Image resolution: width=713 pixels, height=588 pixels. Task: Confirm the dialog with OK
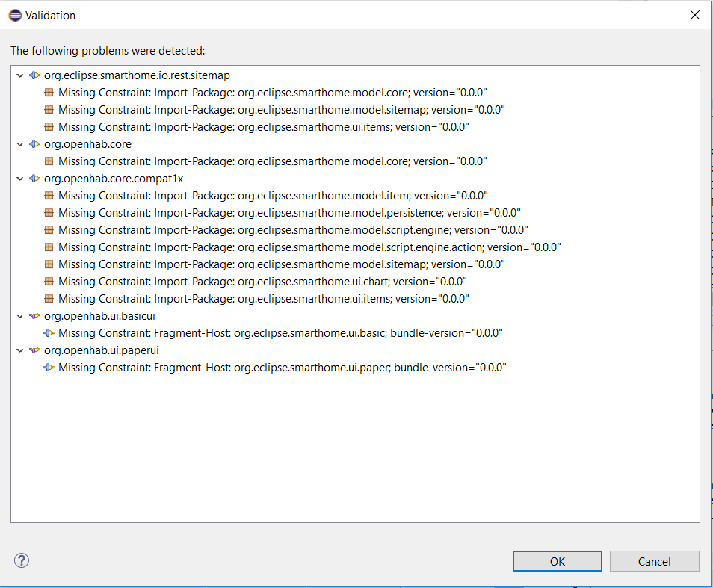click(x=558, y=561)
